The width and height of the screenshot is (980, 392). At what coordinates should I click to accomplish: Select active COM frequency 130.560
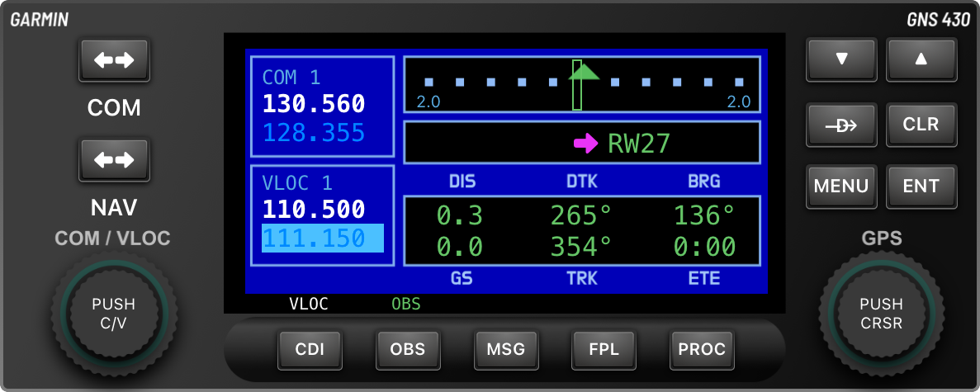(314, 104)
